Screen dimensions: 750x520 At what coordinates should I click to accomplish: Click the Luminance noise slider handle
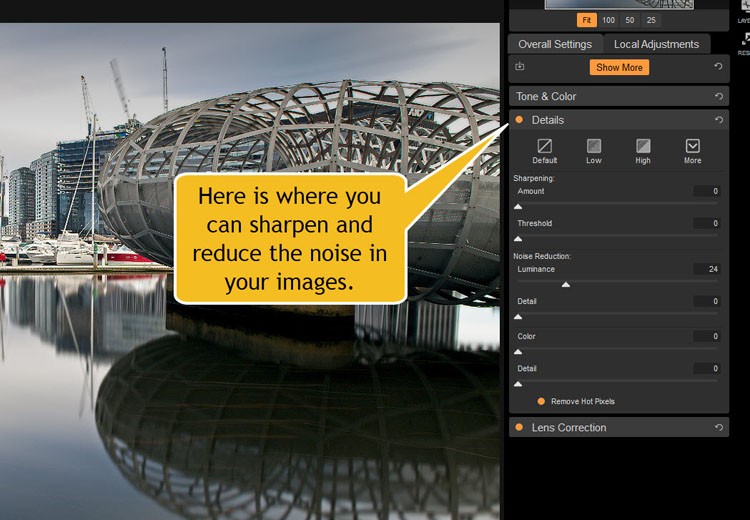click(x=566, y=285)
